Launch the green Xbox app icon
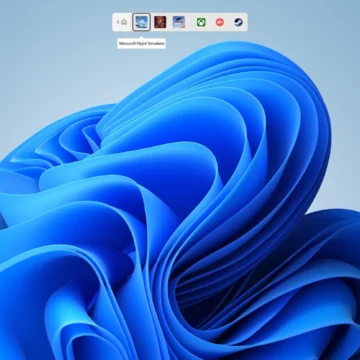Screen dimensions: 360x360 coord(201,22)
